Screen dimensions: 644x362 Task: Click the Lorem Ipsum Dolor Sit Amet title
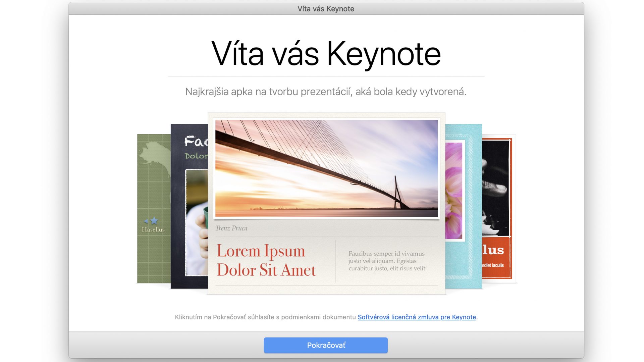click(266, 261)
